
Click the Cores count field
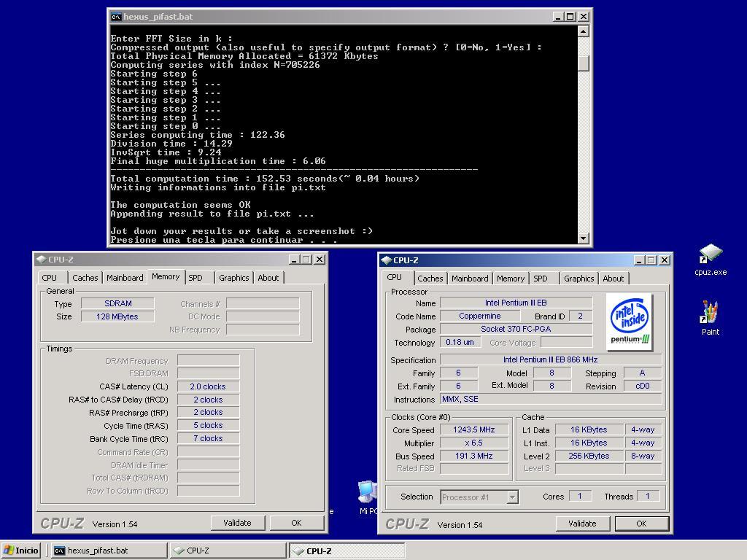point(580,496)
